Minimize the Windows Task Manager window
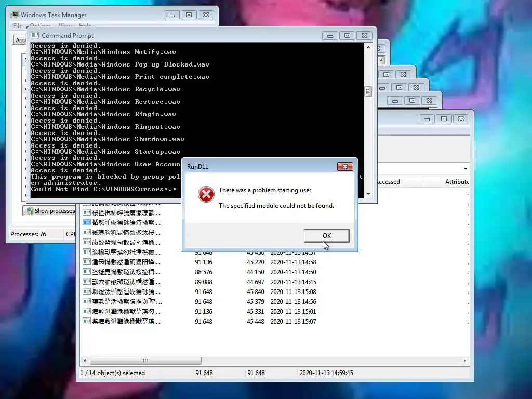 171,15
